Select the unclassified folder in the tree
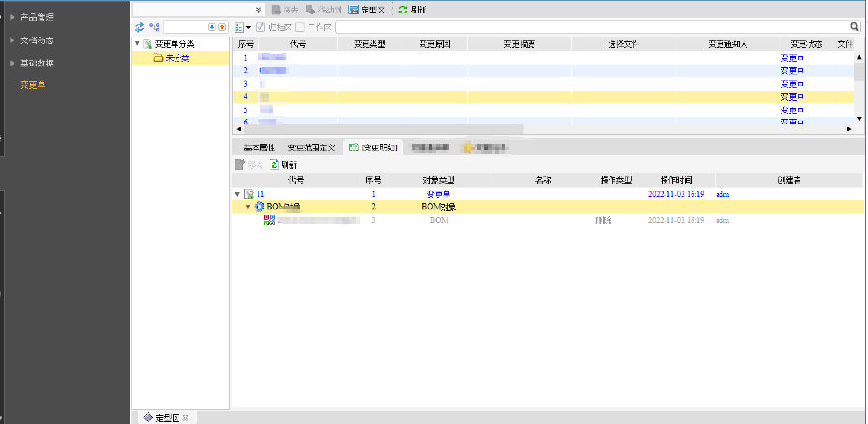Image resolution: width=868 pixels, height=424 pixels. click(175, 58)
